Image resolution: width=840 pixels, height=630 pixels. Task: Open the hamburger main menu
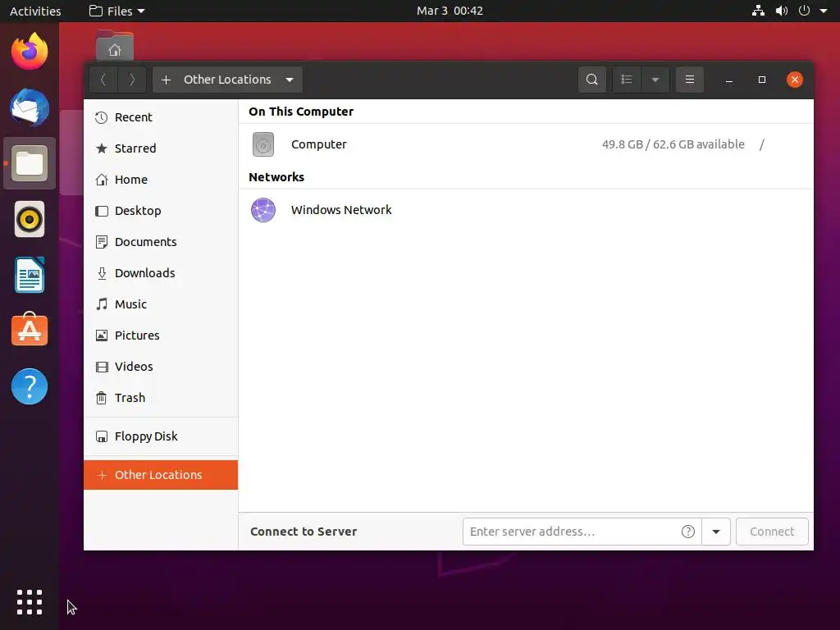tap(689, 80)
